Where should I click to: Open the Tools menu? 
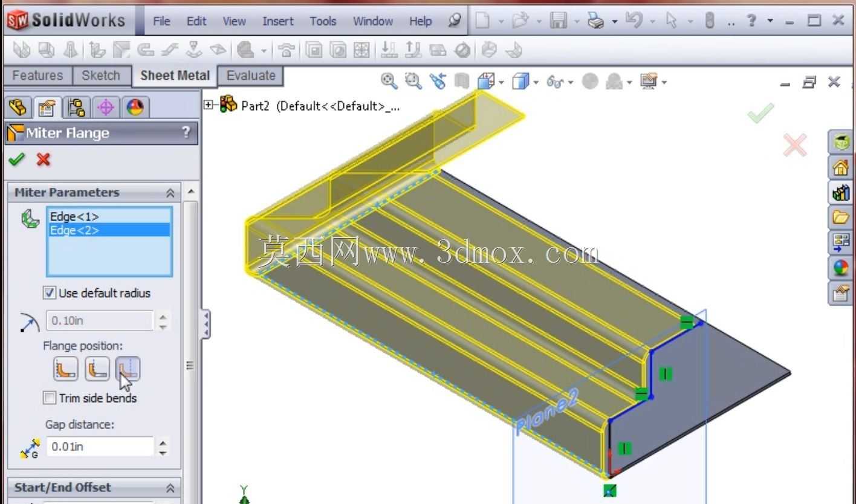pos(323,21)
